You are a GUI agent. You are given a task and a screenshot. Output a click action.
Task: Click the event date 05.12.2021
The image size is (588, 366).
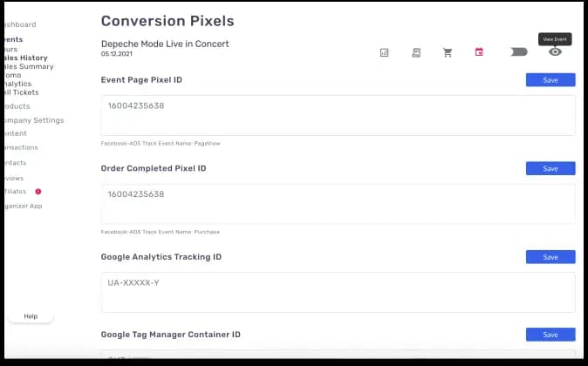click(x=117, y=54)
